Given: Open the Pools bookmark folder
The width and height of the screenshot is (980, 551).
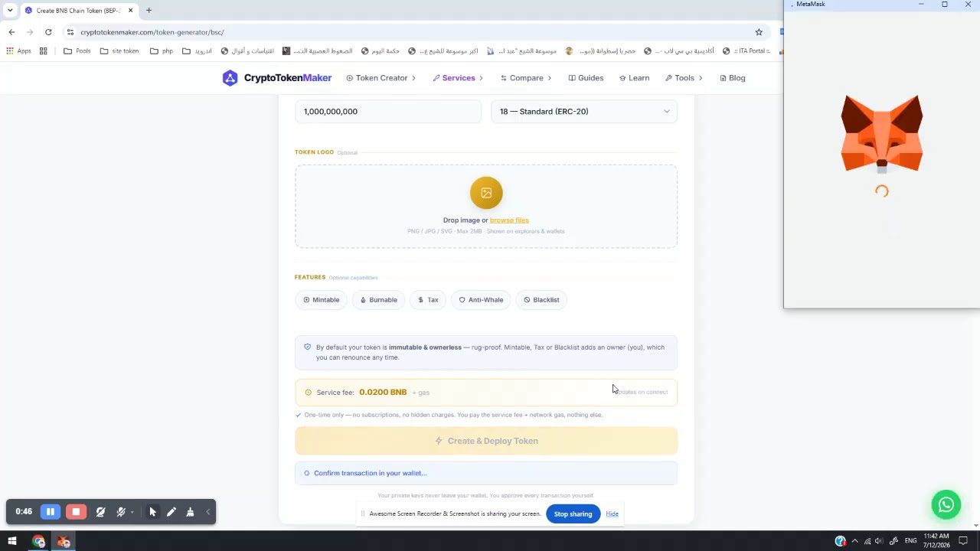Looking at the screenshot, I should click(x=77, y=51).
